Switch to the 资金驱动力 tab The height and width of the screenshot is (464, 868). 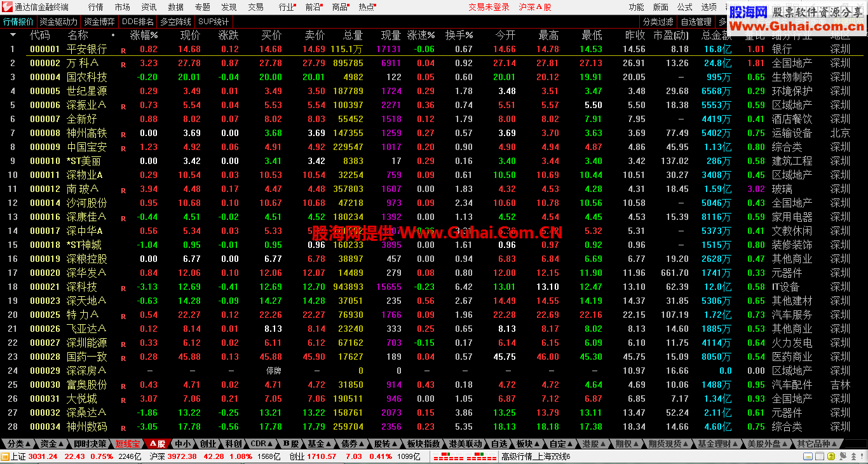click(x=58, y=21)
